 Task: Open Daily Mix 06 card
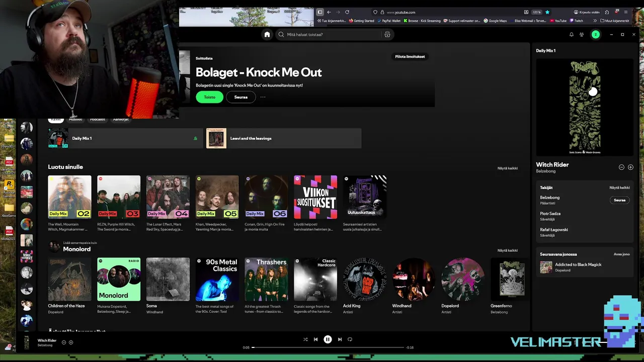[266, 204]
